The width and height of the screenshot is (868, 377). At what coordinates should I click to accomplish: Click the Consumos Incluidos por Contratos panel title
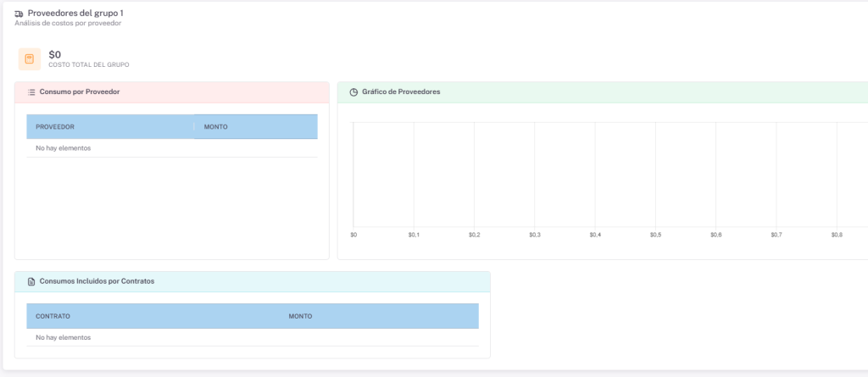pos(97,281)
